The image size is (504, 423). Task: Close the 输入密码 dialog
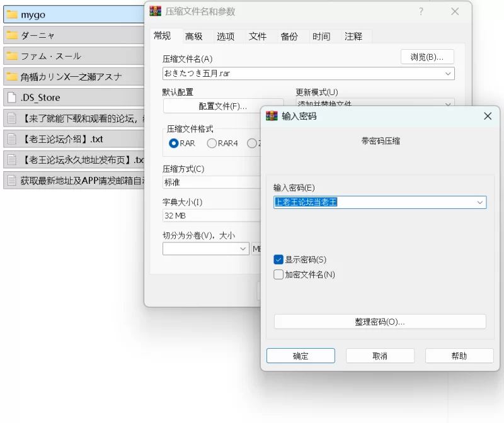(x=488, y=116)
